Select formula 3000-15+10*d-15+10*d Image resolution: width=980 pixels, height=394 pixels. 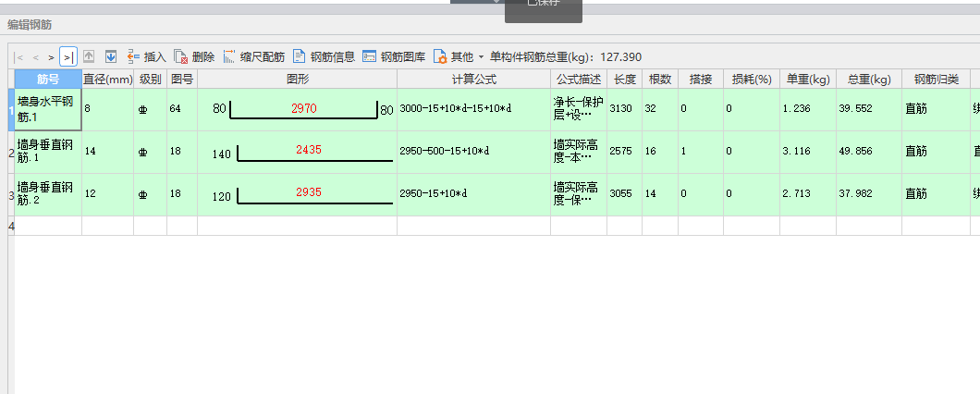click(473, 109)
